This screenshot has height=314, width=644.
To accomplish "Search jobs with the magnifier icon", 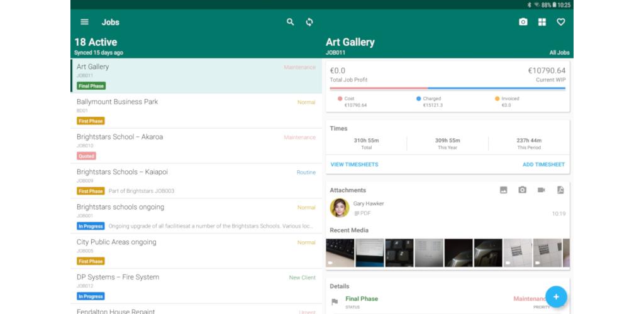I will point(291,22).
